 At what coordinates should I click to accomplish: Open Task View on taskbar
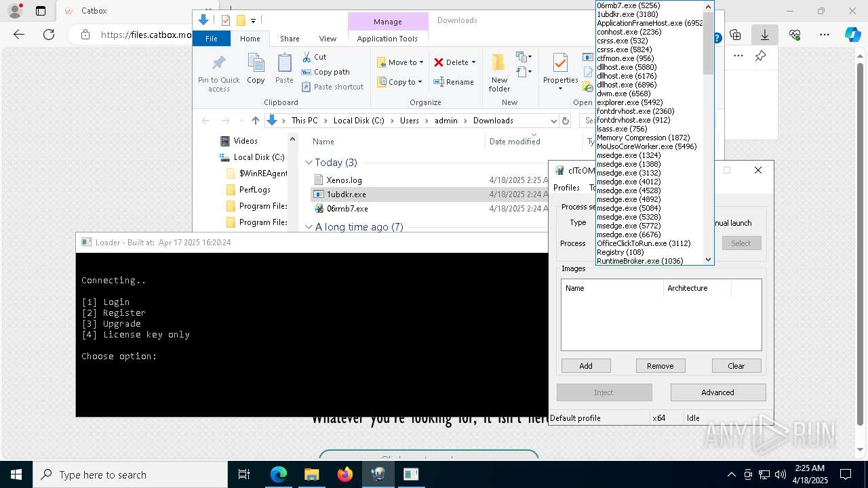tap(244, 474)
